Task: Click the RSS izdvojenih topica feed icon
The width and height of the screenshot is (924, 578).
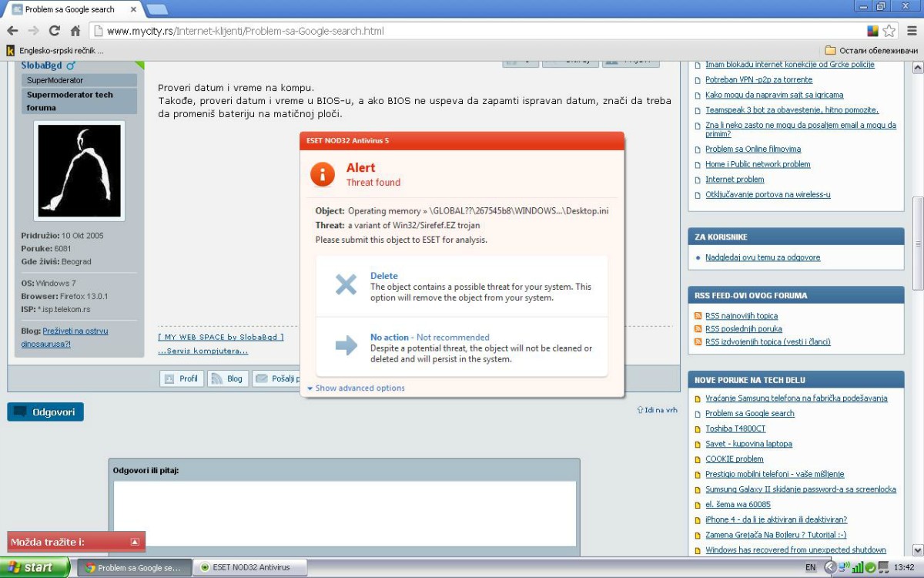Action: pos(698,342)
